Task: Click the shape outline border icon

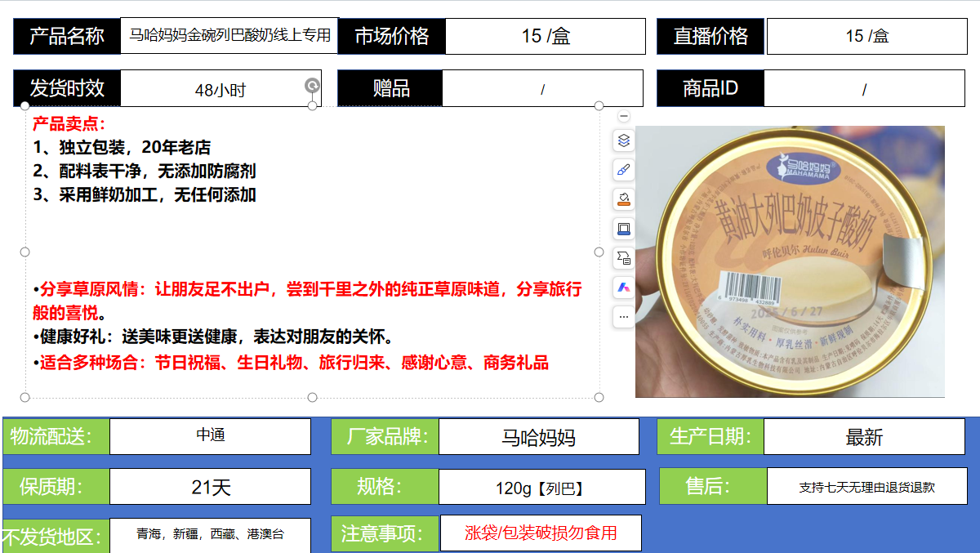Action: [624, 229]
